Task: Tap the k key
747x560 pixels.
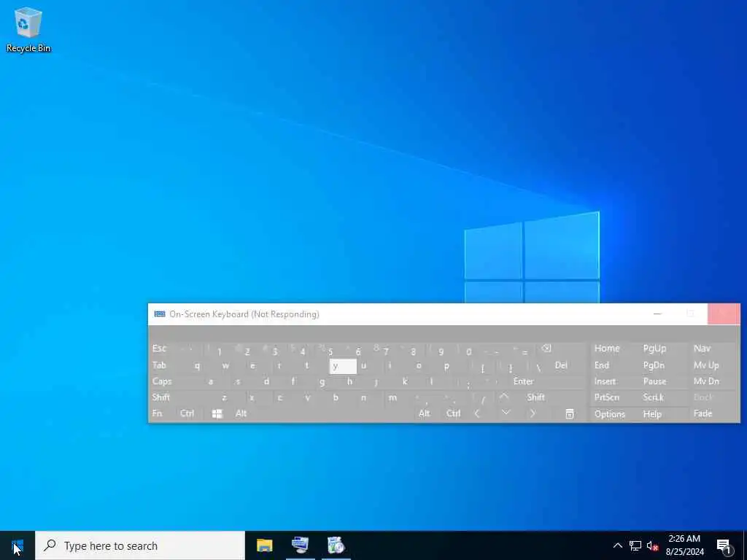Action: click(404, 381)
